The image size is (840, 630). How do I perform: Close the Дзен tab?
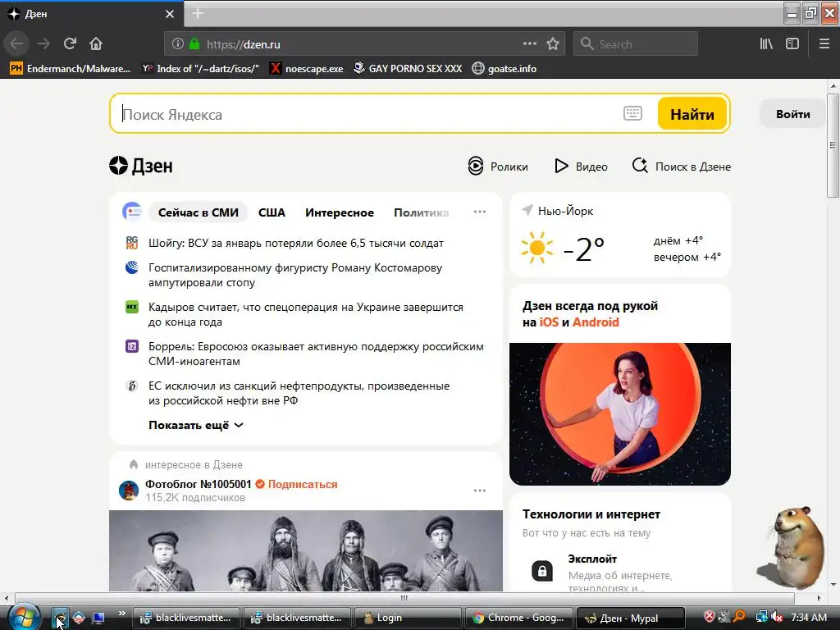pos(170,14)
